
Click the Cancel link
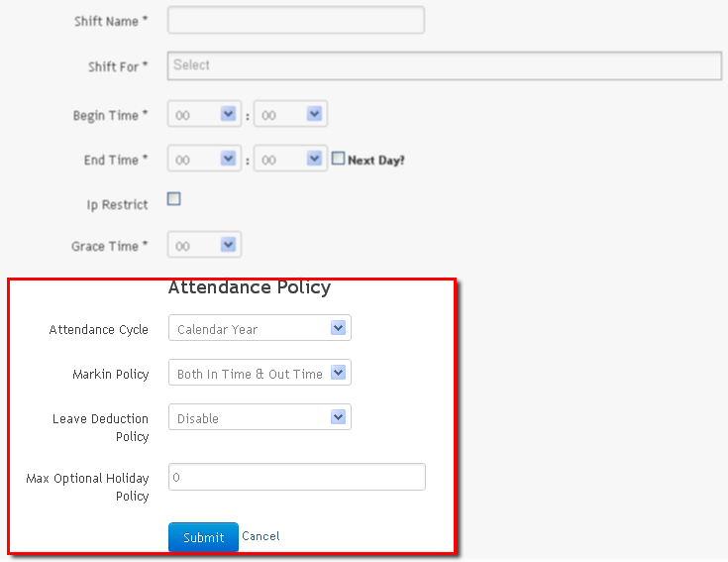[260, 536]
